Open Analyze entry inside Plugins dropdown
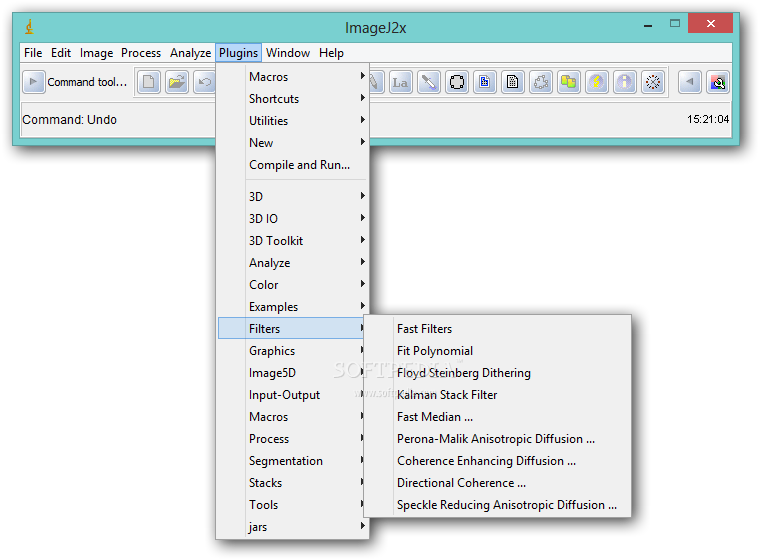760x560 pixels. tap(293, 263)
